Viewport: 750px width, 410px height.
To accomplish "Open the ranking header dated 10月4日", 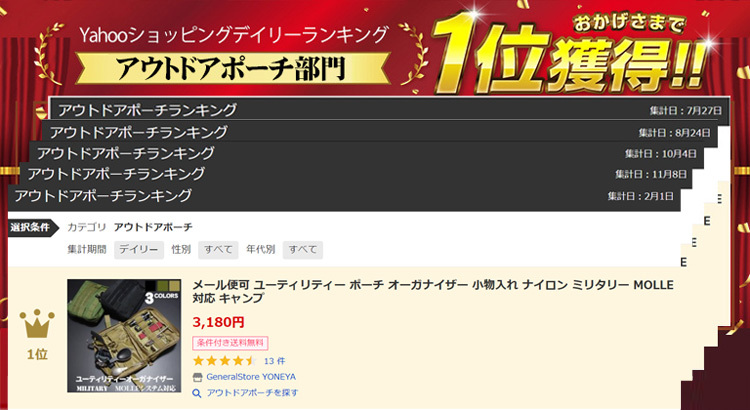I will pyautogui.click(x=366, y=153).
